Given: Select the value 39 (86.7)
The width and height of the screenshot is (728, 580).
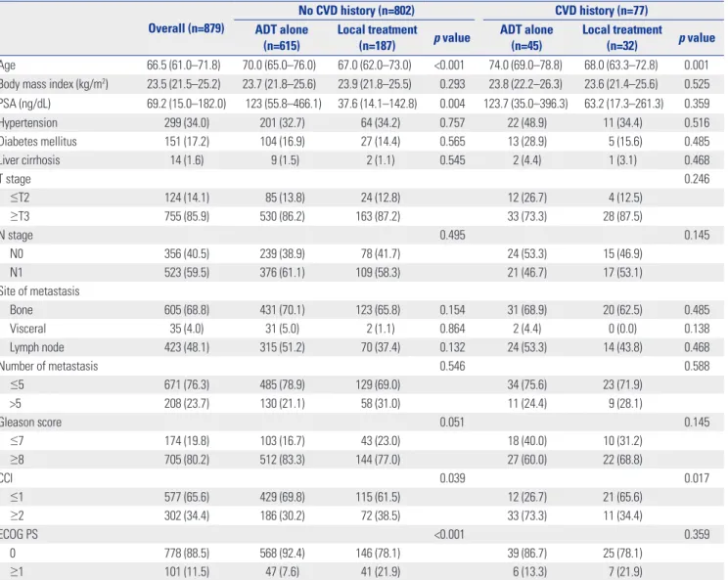Looking at the screenshot, I should [527, 553].
